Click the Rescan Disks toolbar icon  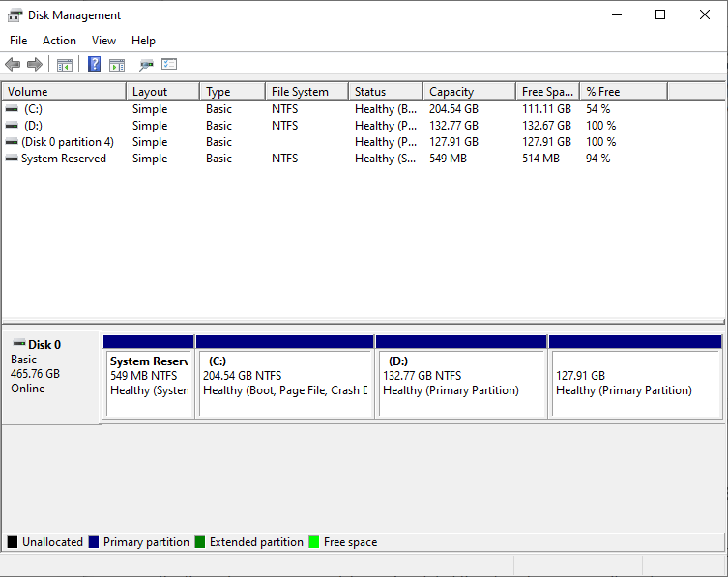coord(146,65)
